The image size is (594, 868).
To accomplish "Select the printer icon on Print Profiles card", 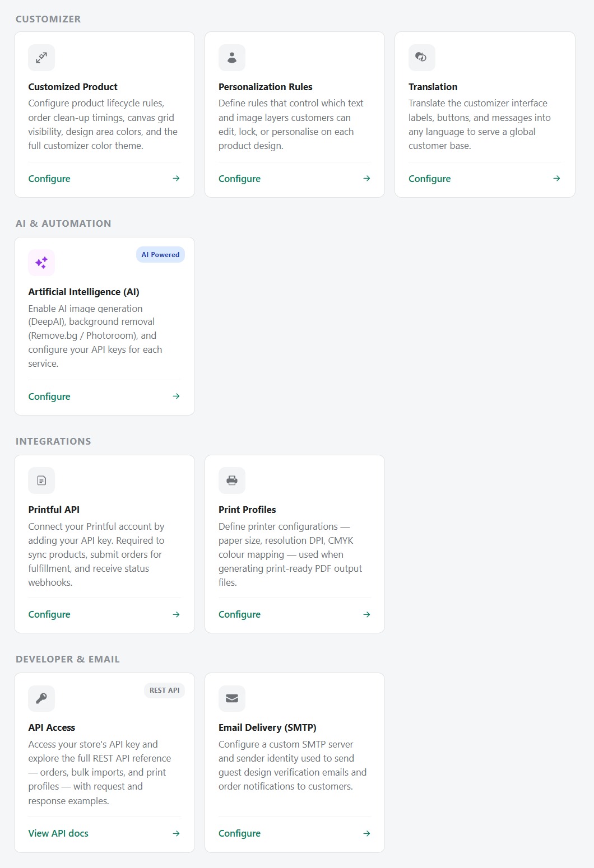I will point(231,480).
